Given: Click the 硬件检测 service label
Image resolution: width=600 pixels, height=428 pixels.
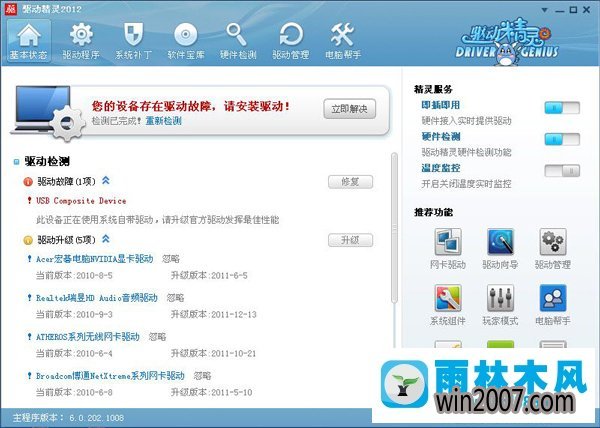Looking at the screenshot, I should click(441, 137).
